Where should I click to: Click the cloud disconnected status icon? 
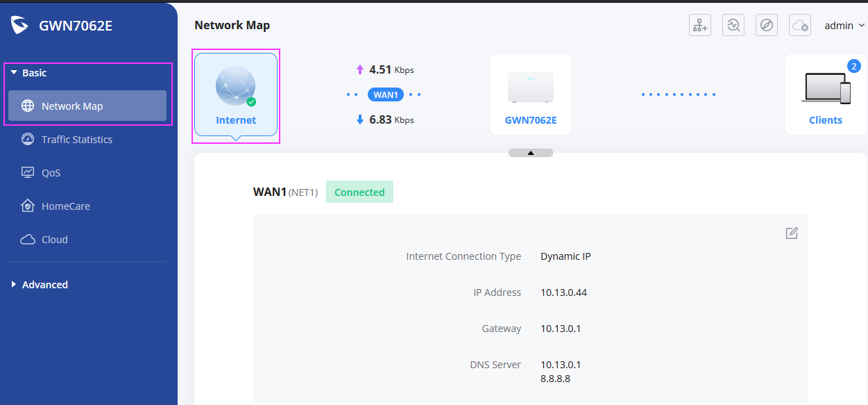800,26
